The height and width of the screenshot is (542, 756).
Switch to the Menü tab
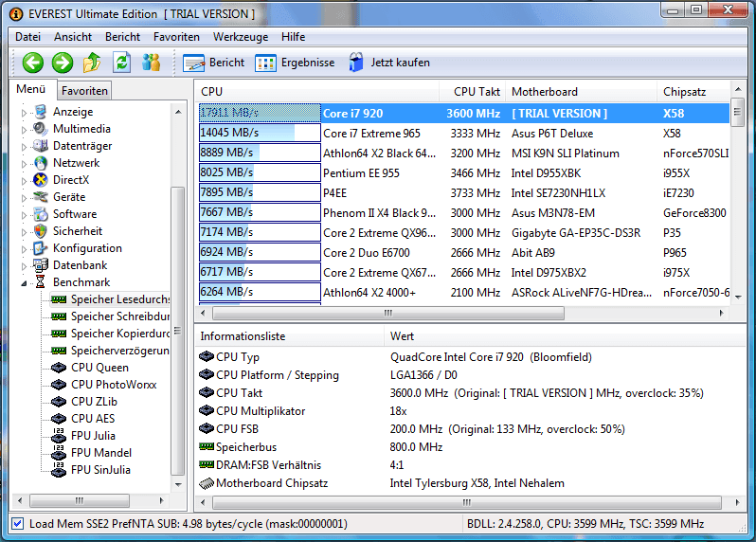click(x=31, y=89)
